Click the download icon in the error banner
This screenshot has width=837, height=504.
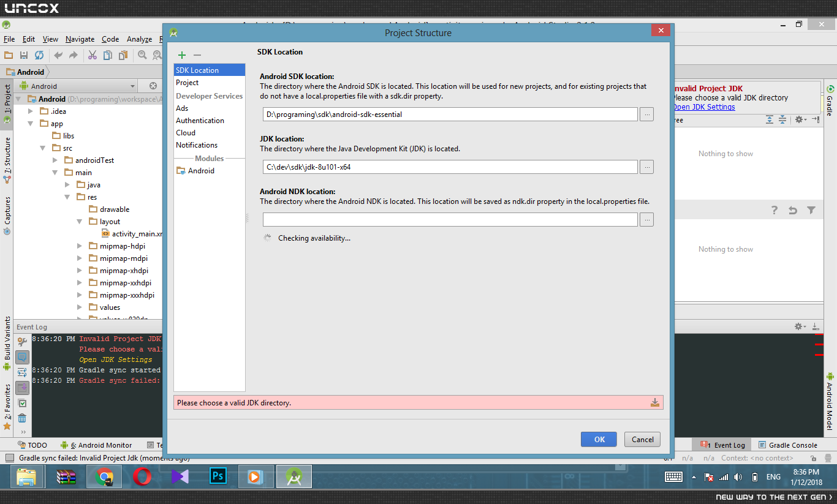tap(655, 402)
